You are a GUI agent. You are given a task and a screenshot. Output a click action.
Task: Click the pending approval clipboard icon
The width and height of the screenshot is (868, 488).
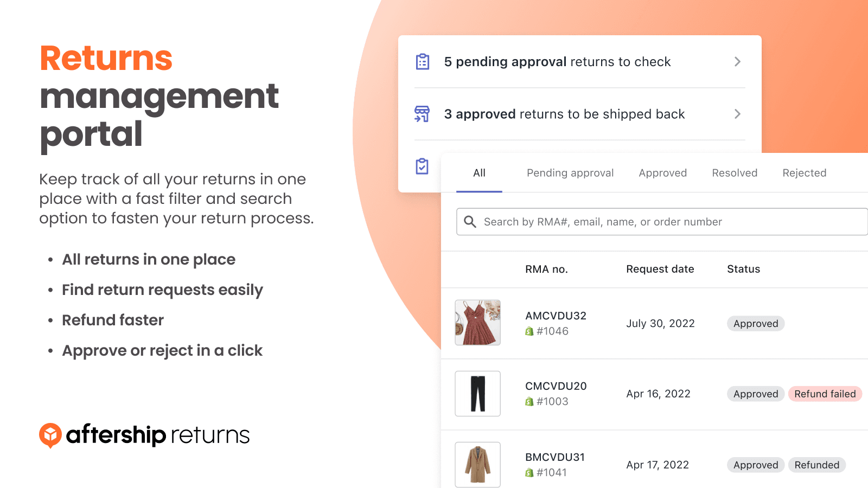tap(422, 62)
